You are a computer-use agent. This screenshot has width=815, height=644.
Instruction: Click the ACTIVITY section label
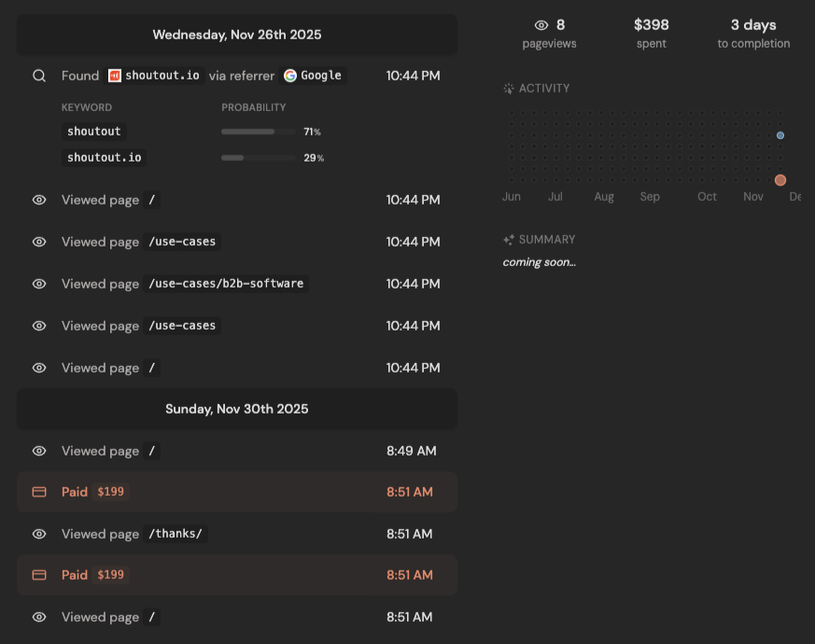pyautogui.click(x=544, y=89)
